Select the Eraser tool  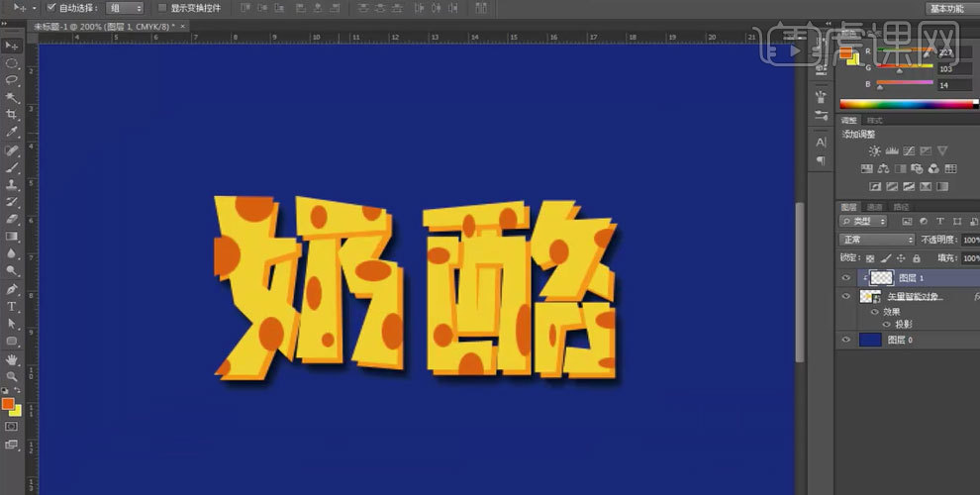(12, 219)
